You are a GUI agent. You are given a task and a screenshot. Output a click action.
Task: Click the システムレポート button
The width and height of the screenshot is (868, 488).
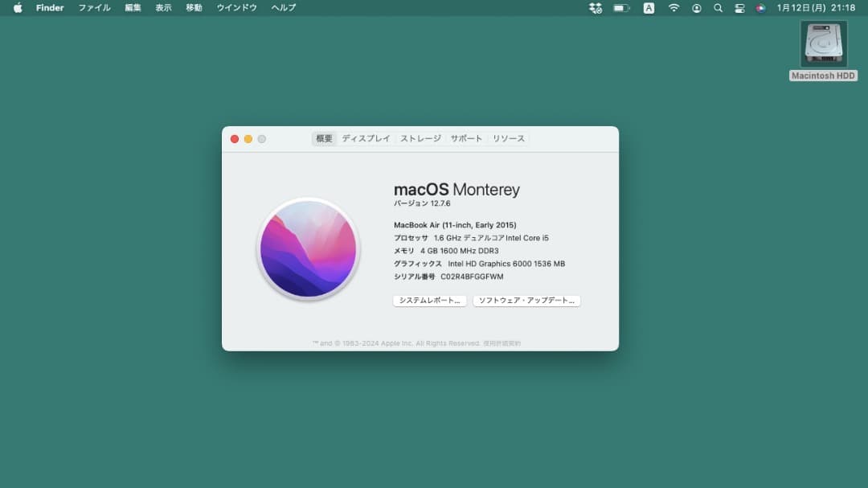point(429,301)
